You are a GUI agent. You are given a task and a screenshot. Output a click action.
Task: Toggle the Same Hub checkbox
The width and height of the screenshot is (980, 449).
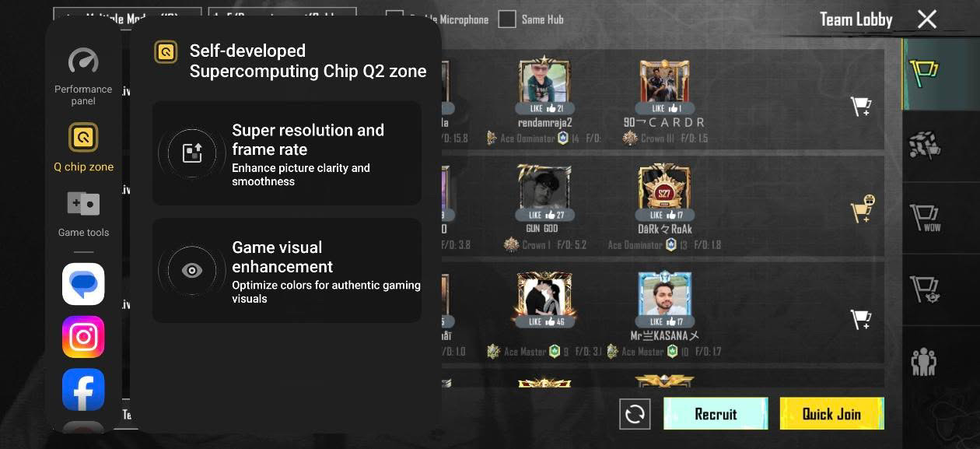point(507,19)
